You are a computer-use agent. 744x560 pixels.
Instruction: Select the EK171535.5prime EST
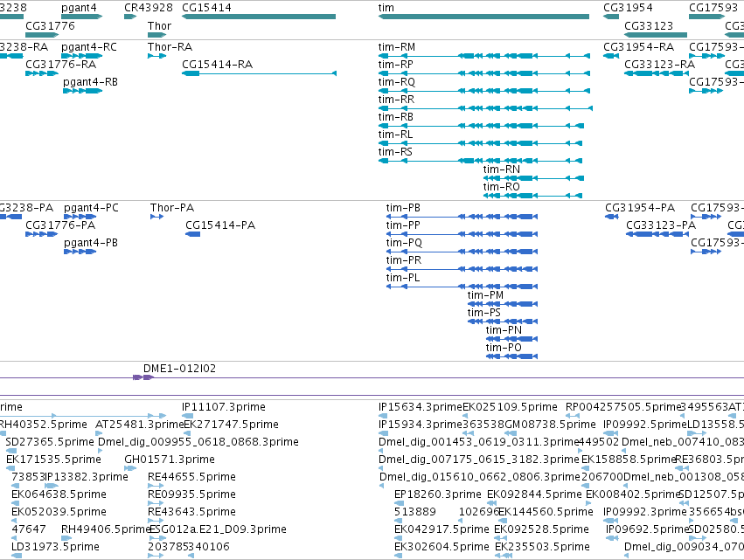(x=9, y=468)
